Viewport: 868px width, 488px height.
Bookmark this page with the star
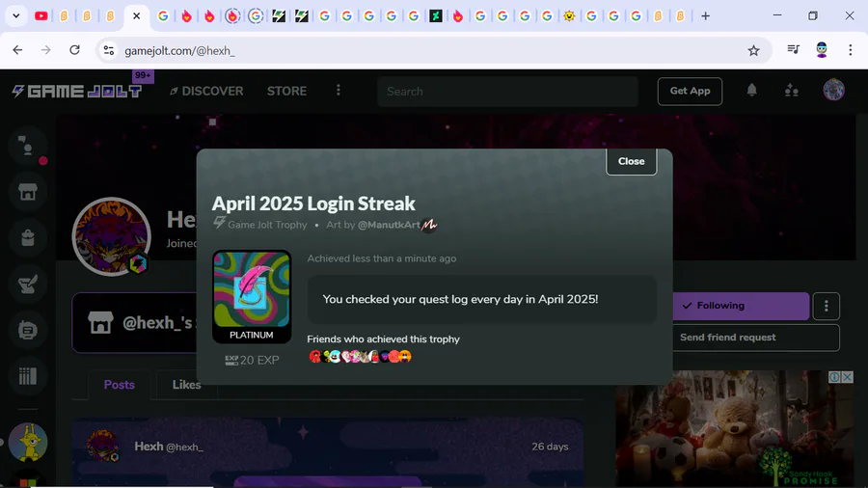tap(753, 50)
